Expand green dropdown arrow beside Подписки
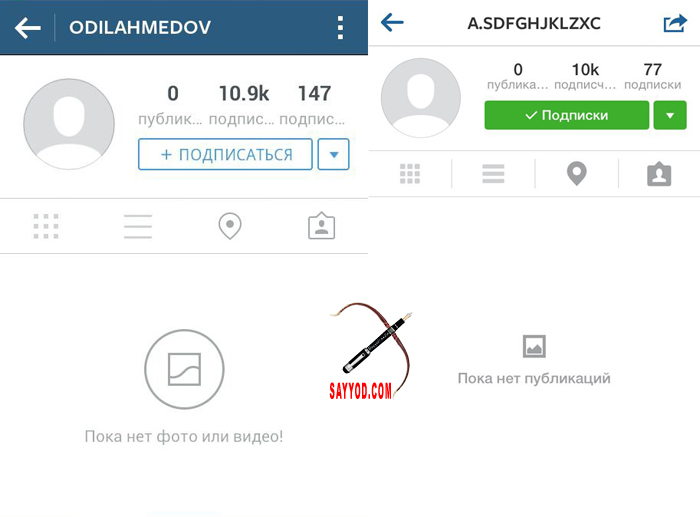Viewport: 700px width, 517px height. (670, 115)
